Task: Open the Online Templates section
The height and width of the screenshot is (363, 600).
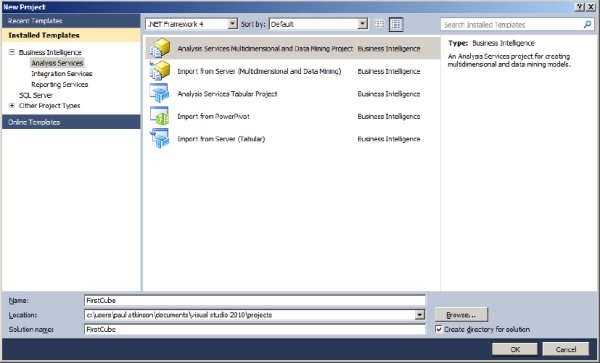Action: click(x=71, y=122)
